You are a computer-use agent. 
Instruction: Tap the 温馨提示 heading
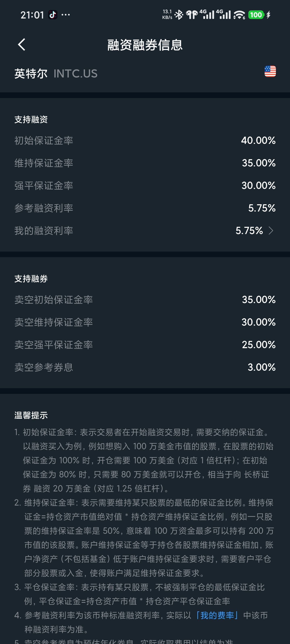point(31,415)
